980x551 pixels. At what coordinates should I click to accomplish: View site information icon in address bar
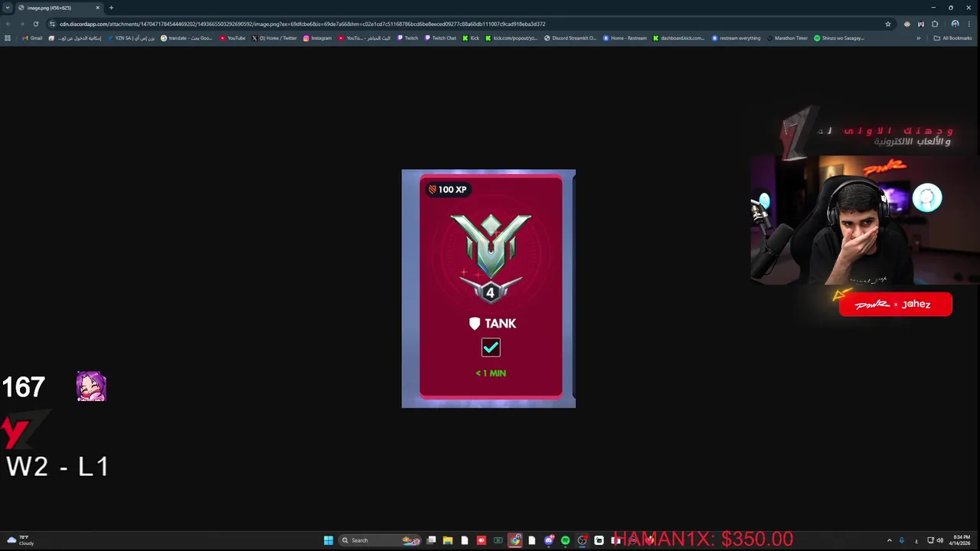pyautogui.click(x=52, y=24)
